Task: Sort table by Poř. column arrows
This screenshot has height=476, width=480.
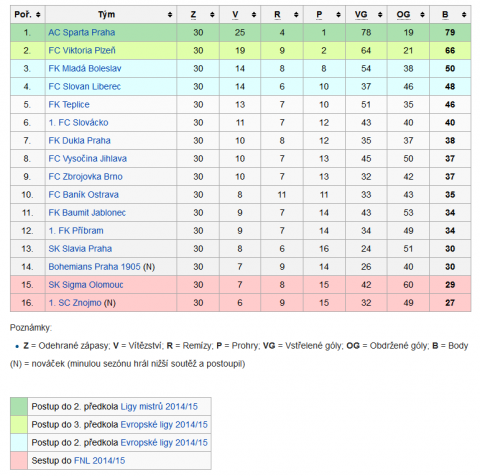Action: 38,15
